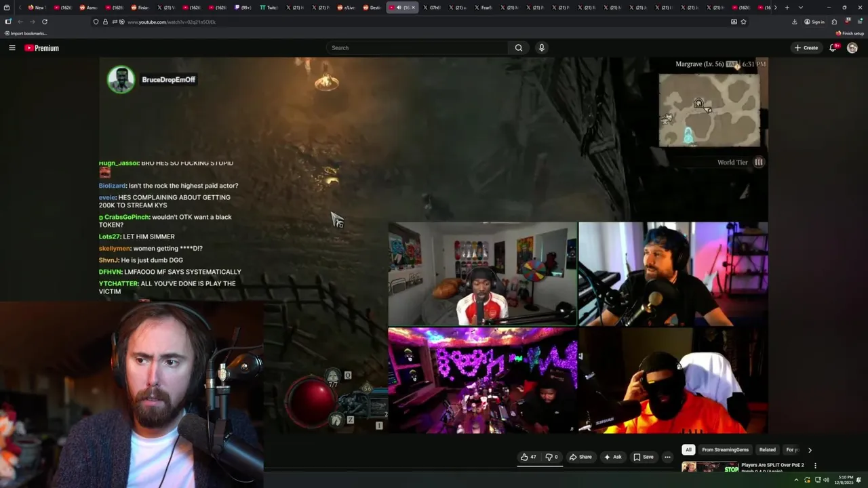868x488 pixels.
Task: Open YouTube notifications bell
Action: pyautogui.click(x=833, y=47)
